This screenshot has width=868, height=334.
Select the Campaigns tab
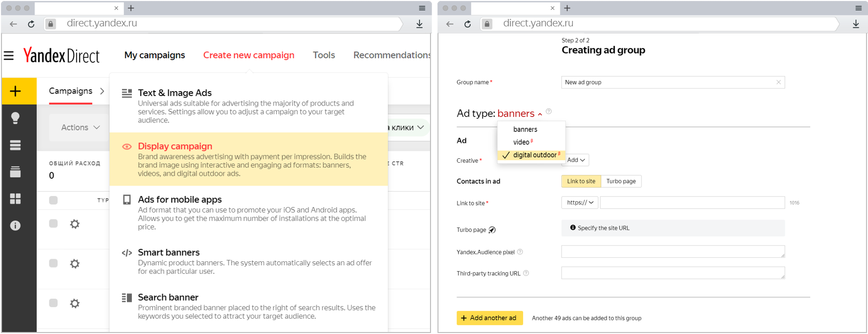pos(71,91)
